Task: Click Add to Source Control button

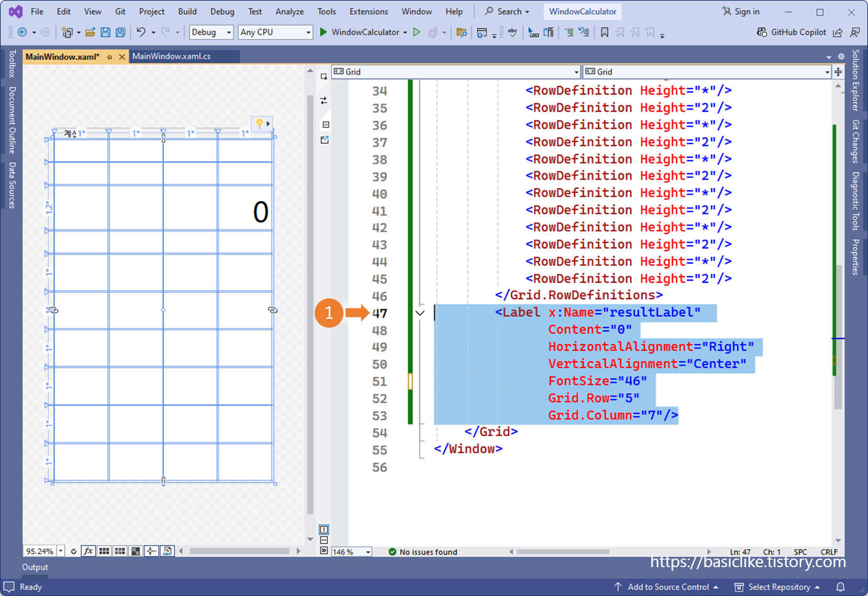Action: 666,587
